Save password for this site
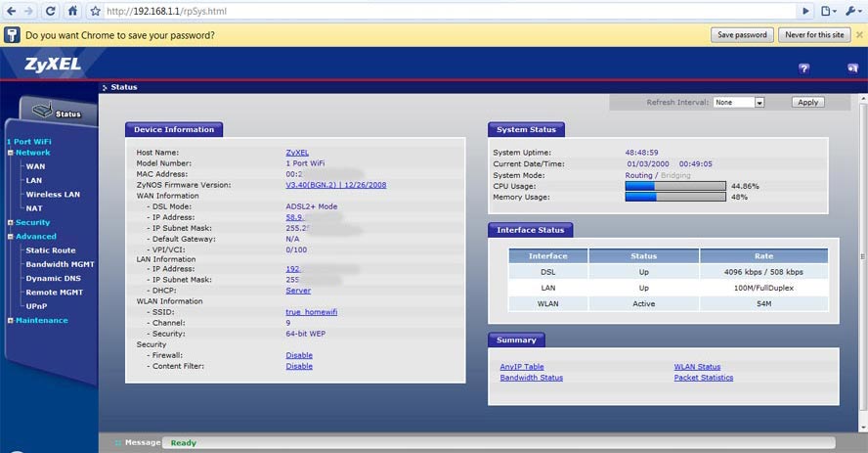The image size is (868, 453). click(x=742, y=35)
